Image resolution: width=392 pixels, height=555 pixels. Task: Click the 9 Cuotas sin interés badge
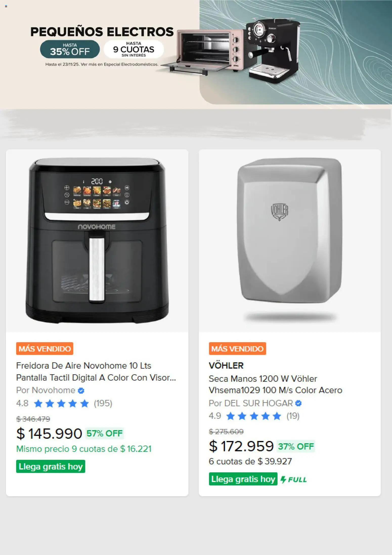(134, 49)
